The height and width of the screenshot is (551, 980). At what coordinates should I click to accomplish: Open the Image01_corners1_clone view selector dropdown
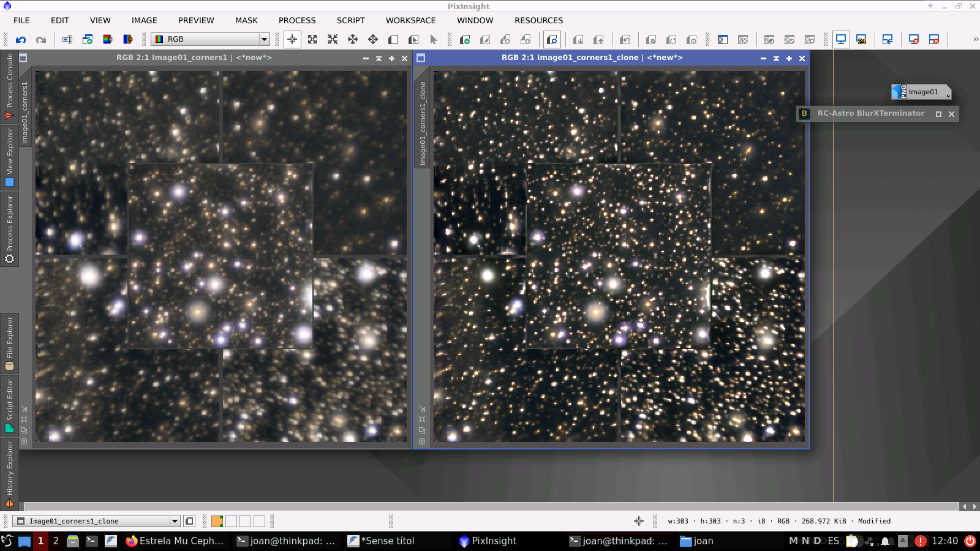[175, 521]
